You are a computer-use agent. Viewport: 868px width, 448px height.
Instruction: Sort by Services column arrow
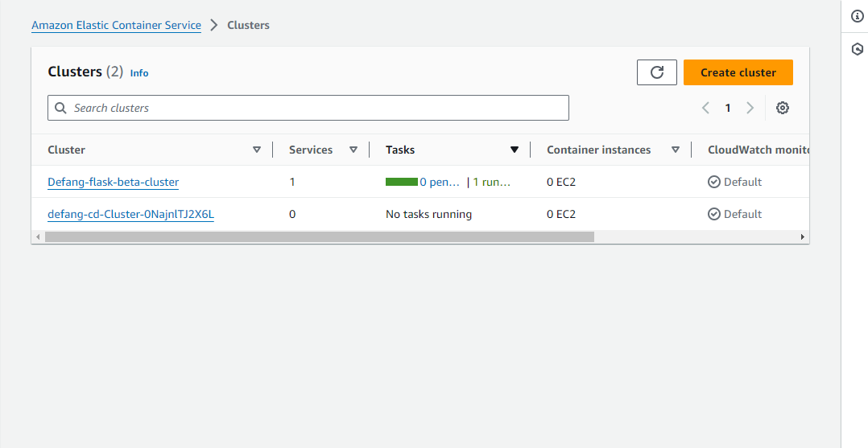(x=353, y=150)
